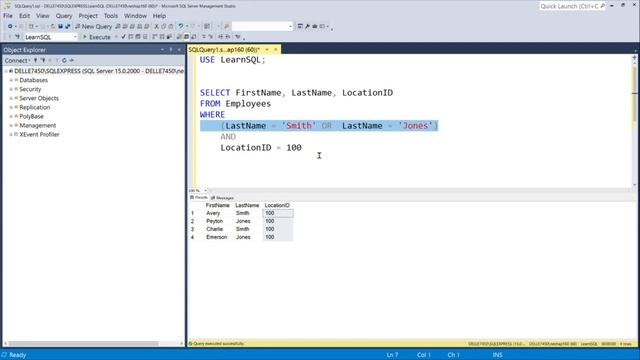Click the Database Engine Query icon after New Query
This screenshot has height=360, width=640.
tap(118, 26)
